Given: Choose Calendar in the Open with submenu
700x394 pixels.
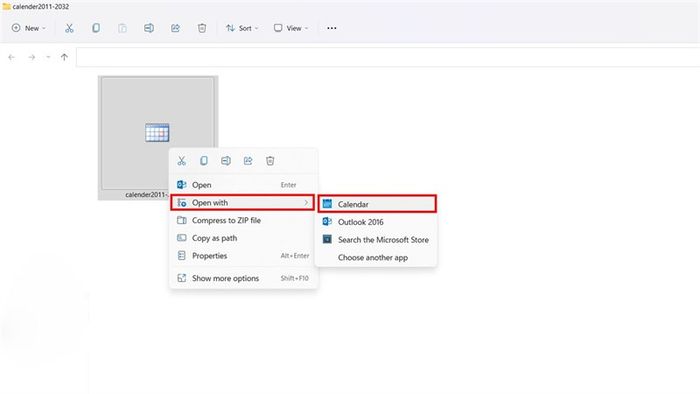Looking at the screenshot, I should (x=377, y=204).
